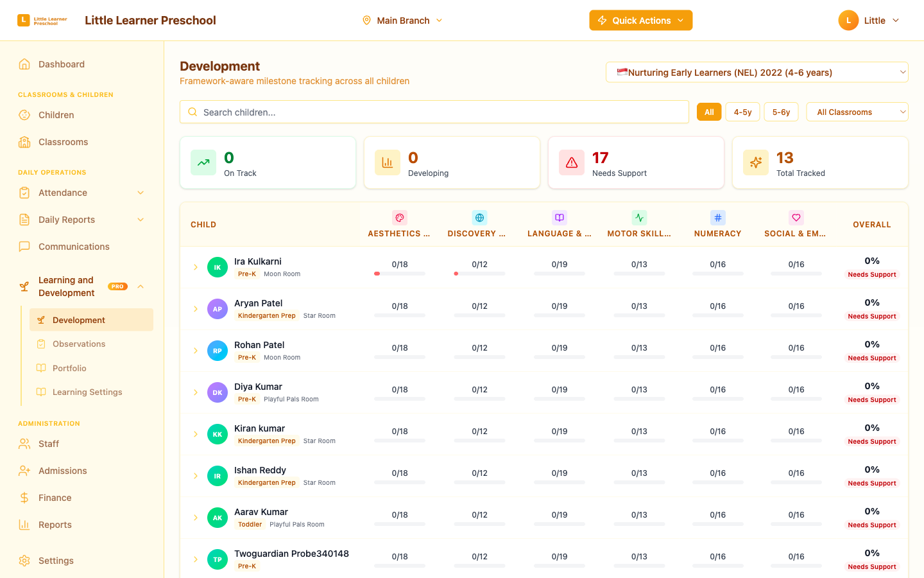Select the 4-5y age filter
This screenshot has width=924, height=578.
pos(742,112)
